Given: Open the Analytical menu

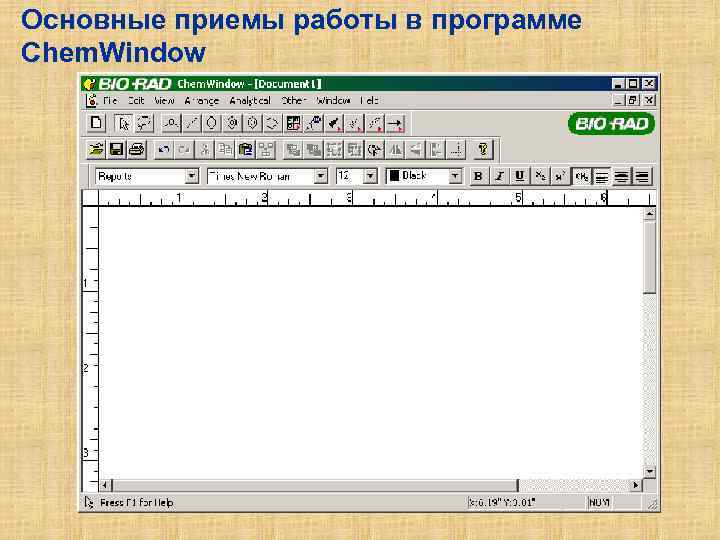Looking at the screenshot, I should coord(250,100).
